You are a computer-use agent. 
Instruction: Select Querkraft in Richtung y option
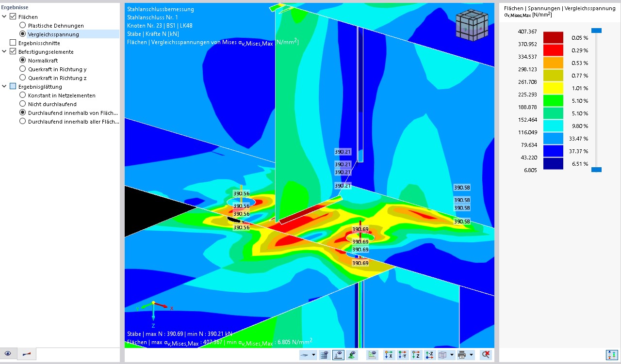23,69
